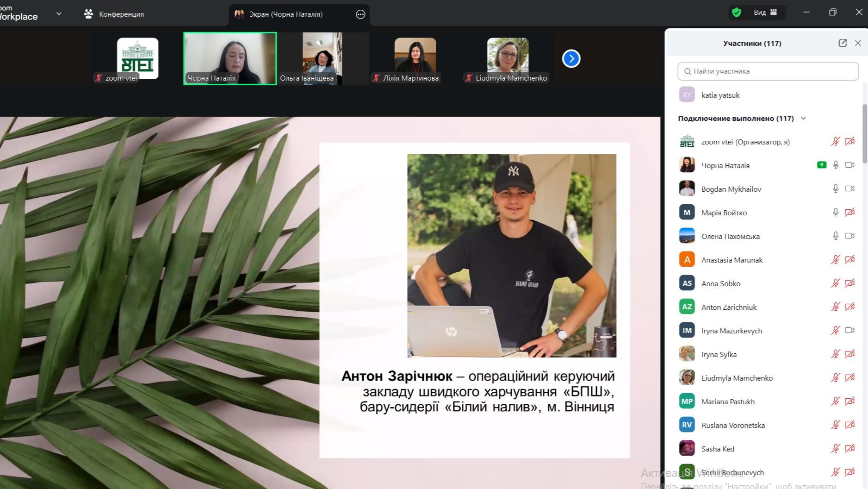The image size is (868, 489).
Task: Open the Zoom Workplace dropdown arrow
Action: pos(59,14)
